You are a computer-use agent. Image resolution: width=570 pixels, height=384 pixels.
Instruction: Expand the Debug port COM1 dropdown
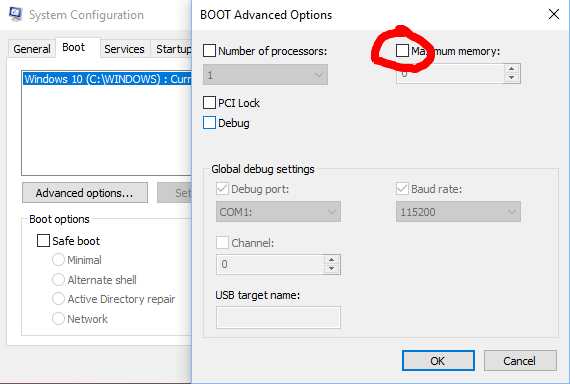click(x=278, y=212)
